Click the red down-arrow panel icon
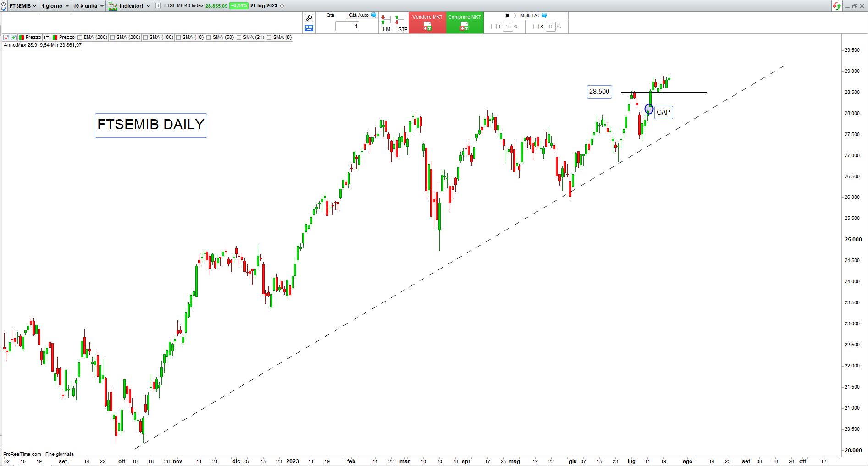 (x=6, y=38)
